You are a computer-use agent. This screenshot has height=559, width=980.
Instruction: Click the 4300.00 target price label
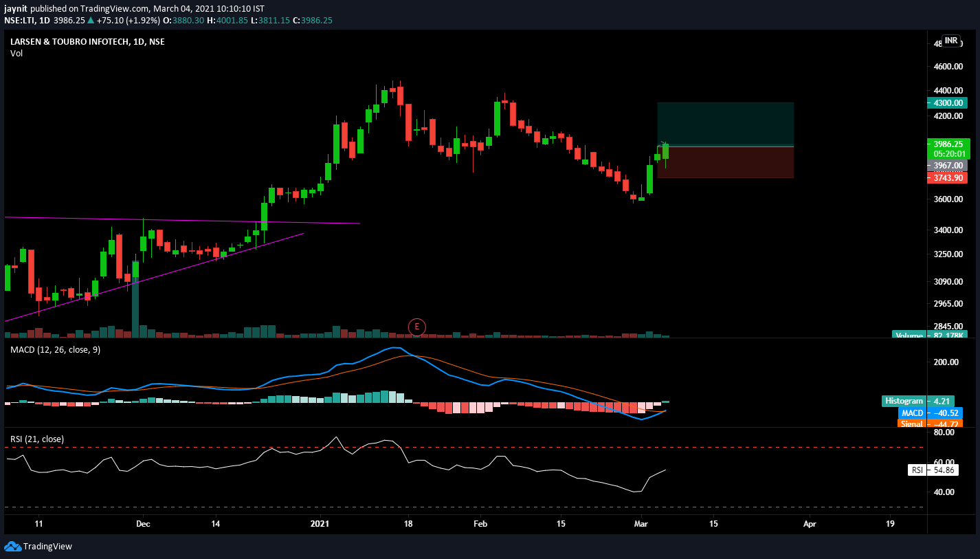pos(946,103)
